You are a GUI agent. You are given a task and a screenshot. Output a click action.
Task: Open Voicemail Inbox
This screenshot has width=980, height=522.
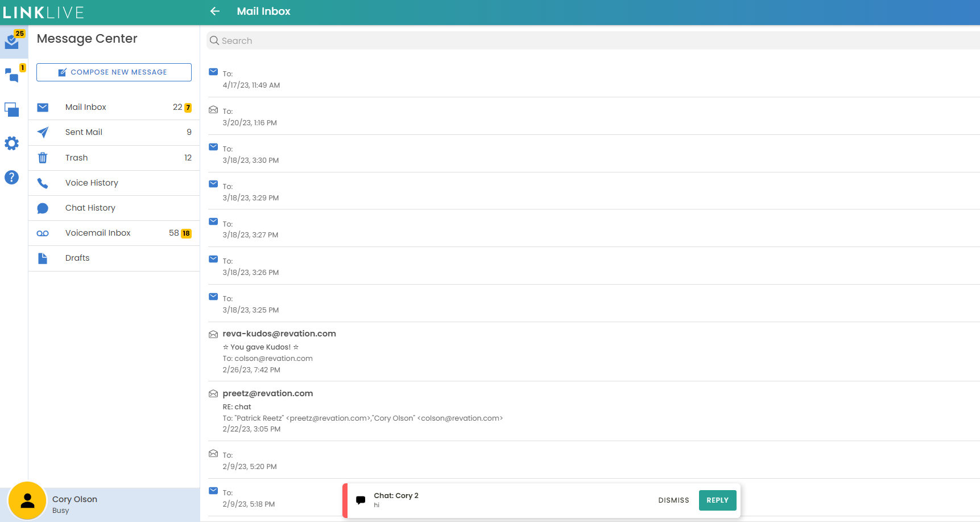(x=98, y=233)
